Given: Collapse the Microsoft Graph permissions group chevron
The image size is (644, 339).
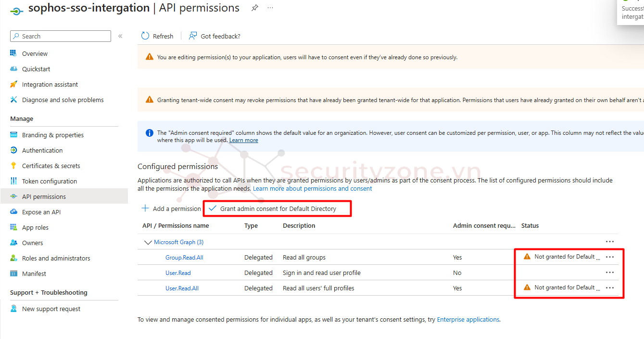Looking at the screenshot, I should [x=148, y=242].
